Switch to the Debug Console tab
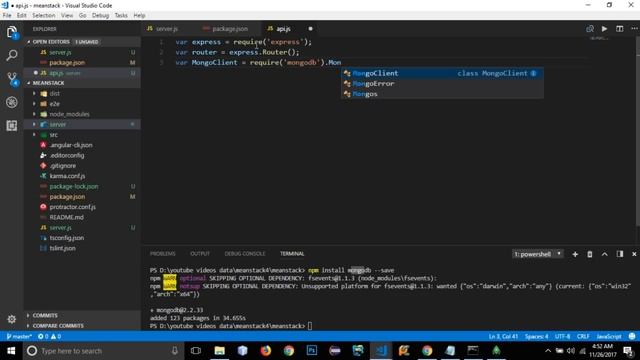 [244, 254]
